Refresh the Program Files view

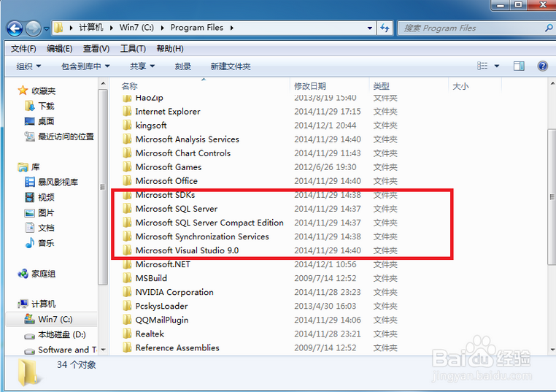tap(385, 28)
